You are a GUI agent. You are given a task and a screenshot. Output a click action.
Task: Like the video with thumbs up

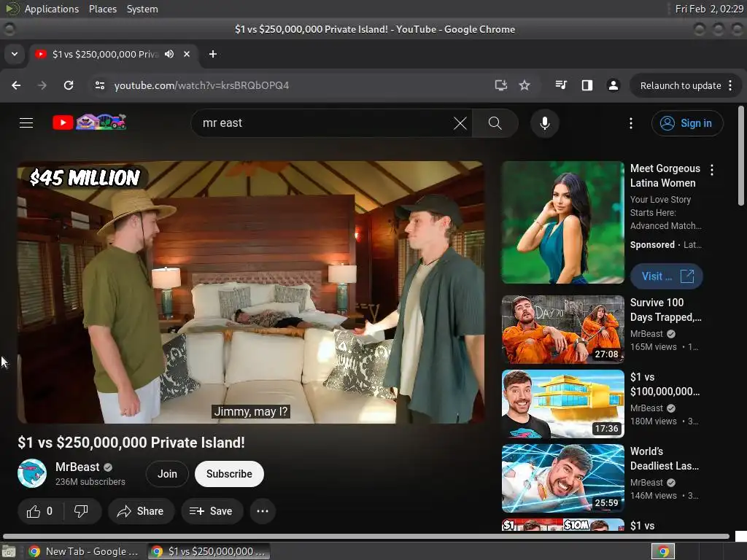click(40, 511)
